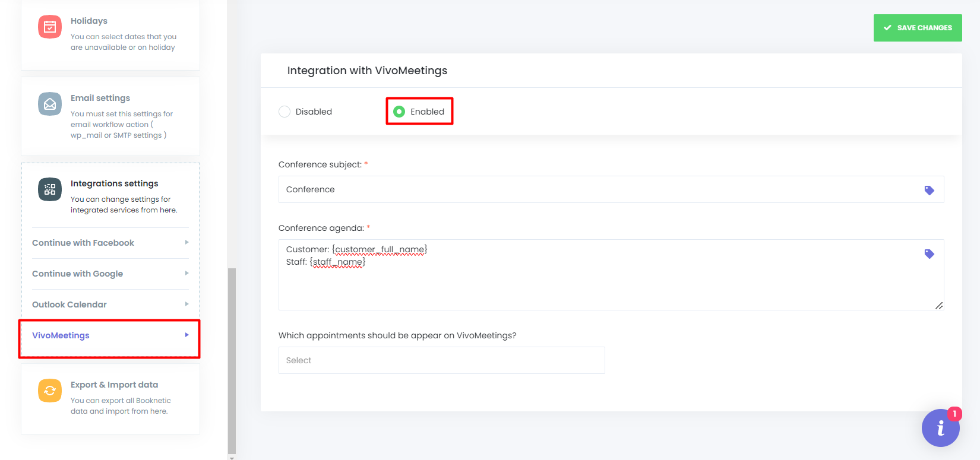Open the blue info help bubble
The width and height of the screenshot is (980, 460).
[940, 428]
